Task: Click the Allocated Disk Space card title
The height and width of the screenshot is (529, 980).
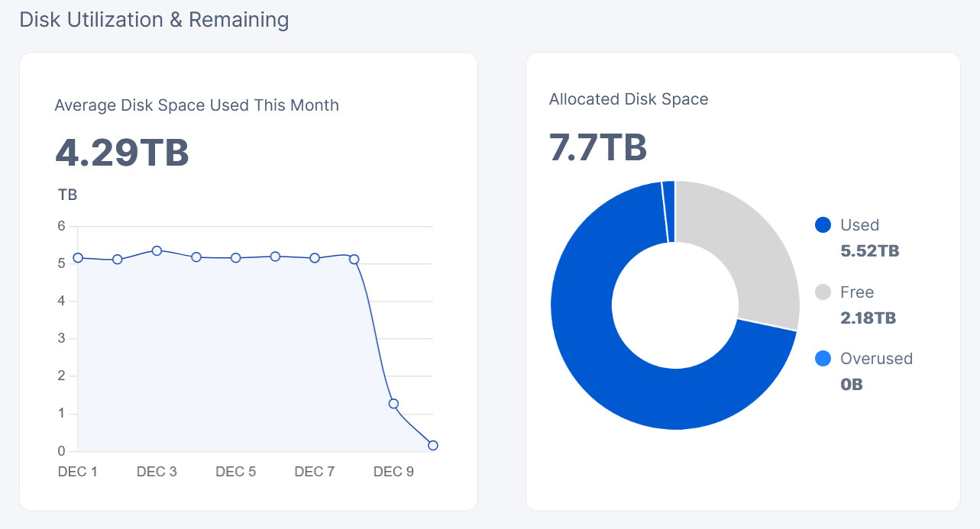Action: point(629,99)
